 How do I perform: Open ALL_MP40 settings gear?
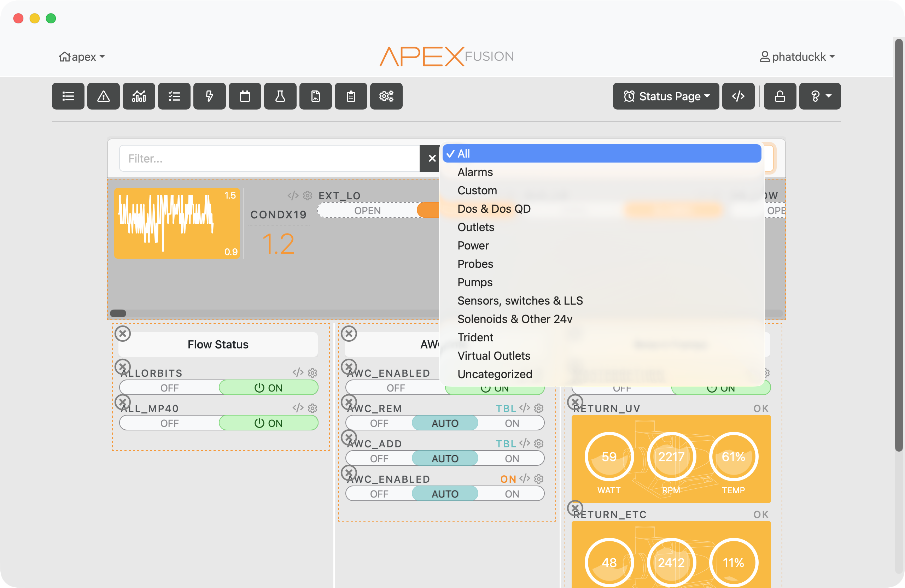pos(313,408)
